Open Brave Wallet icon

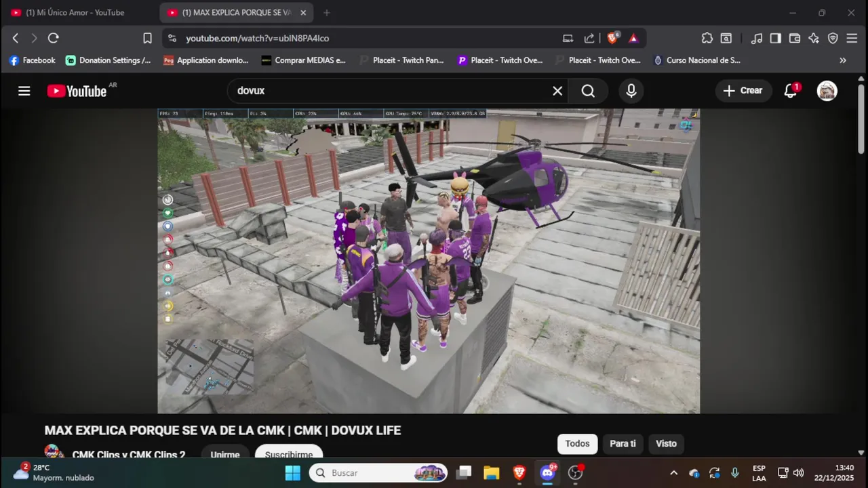pos(795,38)
